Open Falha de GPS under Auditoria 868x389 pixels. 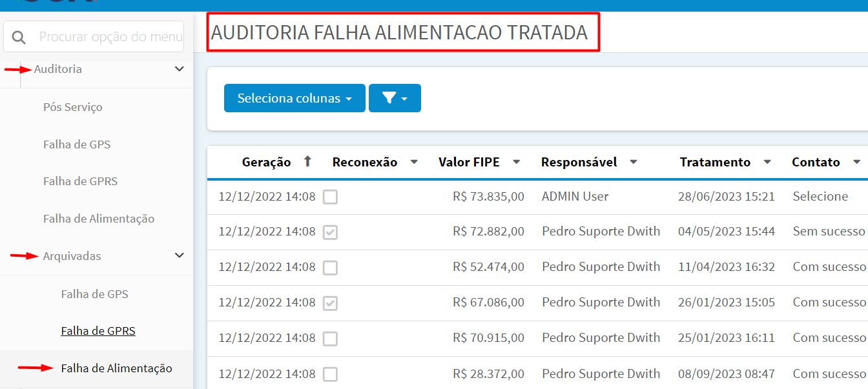pyautogui.click(x=77, y=145)
